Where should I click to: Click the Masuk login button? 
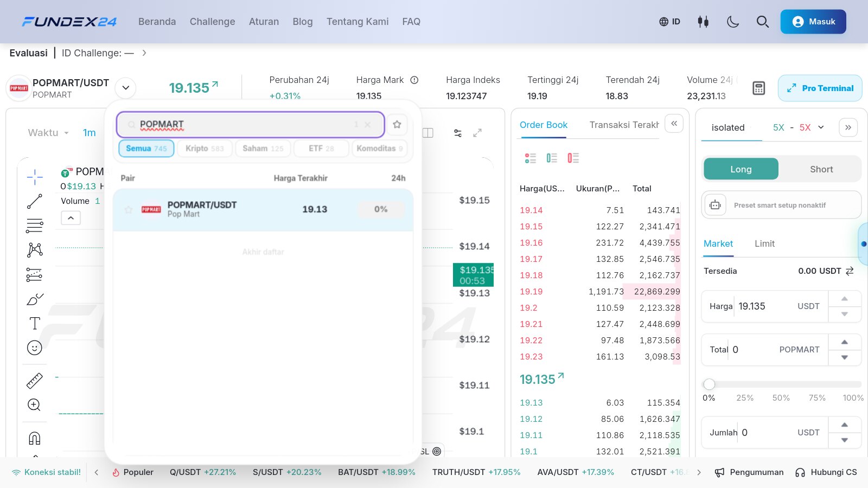pyautogui.click(x=813, y=22)
